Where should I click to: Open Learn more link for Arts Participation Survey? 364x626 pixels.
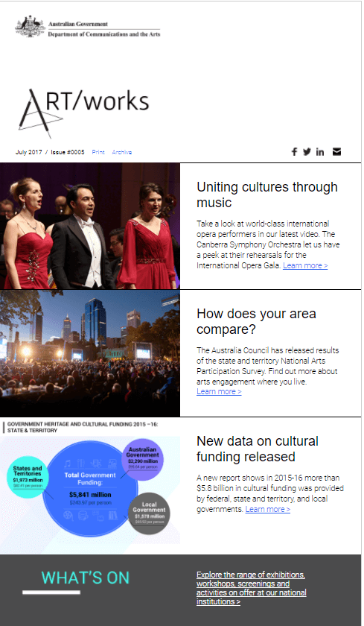pyautogui.click(x=219, y=392)
